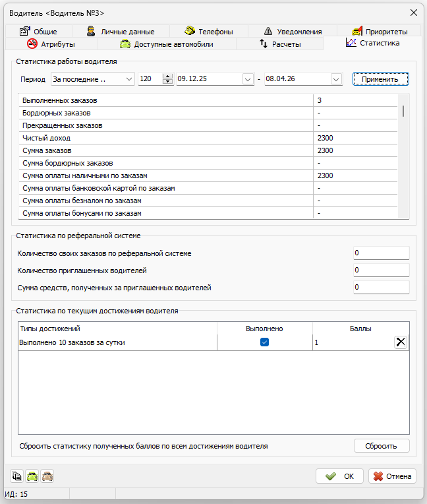
Task: Open the Атрибуты tab
Action: point(51,44)
